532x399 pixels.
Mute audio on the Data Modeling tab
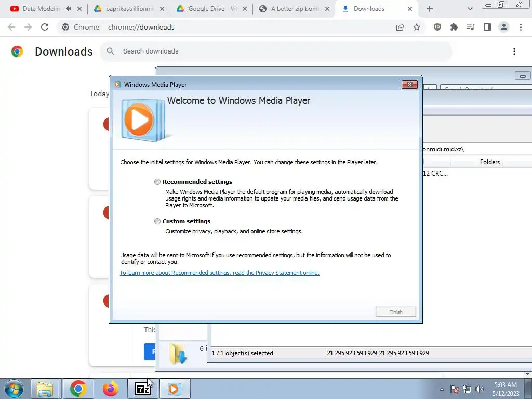pyautogui.click(x=68, y=9)
